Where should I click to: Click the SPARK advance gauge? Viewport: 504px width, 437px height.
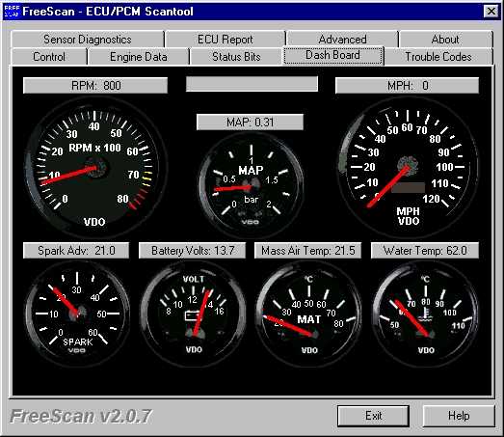point(77,314)
